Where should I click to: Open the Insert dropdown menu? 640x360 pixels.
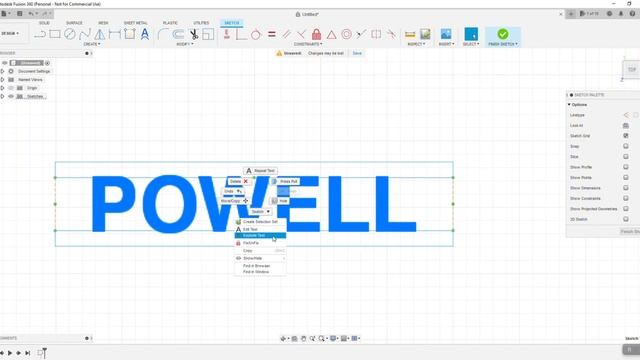click(x=446, y=44)
